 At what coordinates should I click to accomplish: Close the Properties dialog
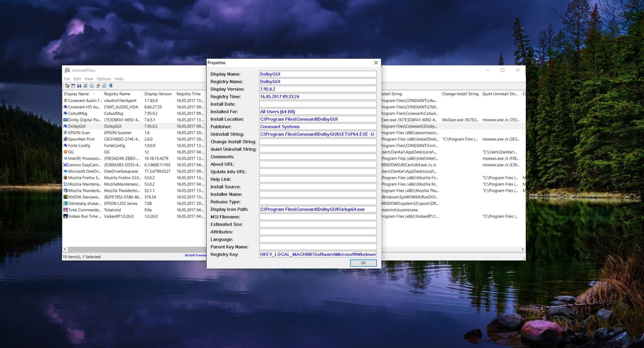(x=376, y=62)
